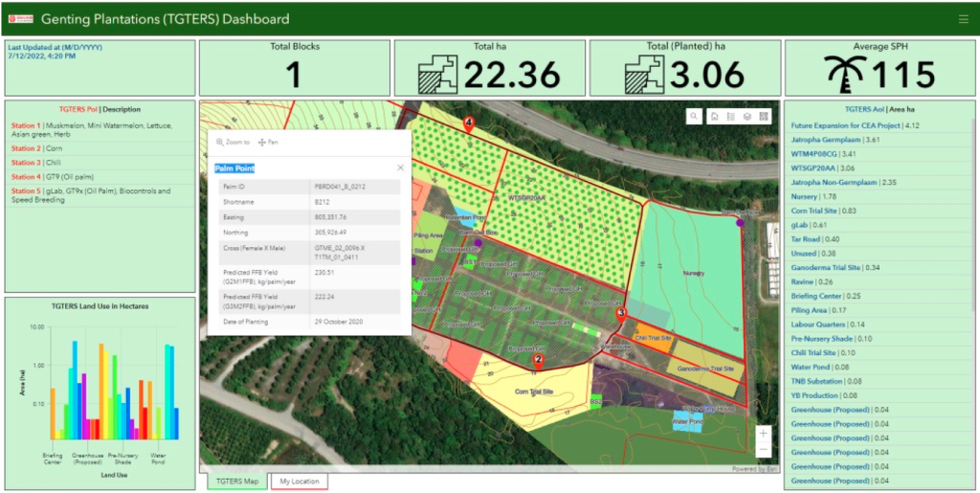Select station 2 map pin marker
This screenshot has height=493, width=980.
(x=538, y=361)
